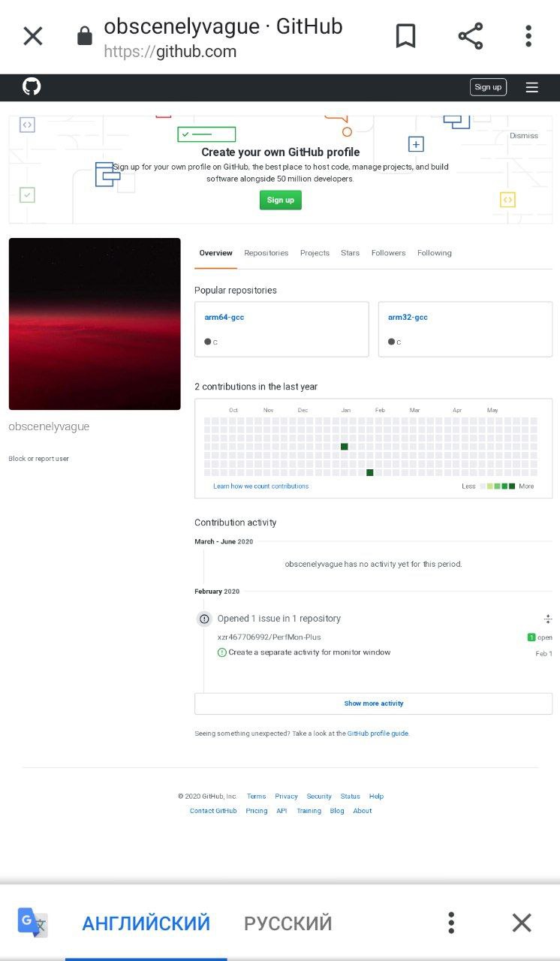Dismiss the profile sign-up banner
The width and height of the screenshot is (560, 961).
pos(524,136)
